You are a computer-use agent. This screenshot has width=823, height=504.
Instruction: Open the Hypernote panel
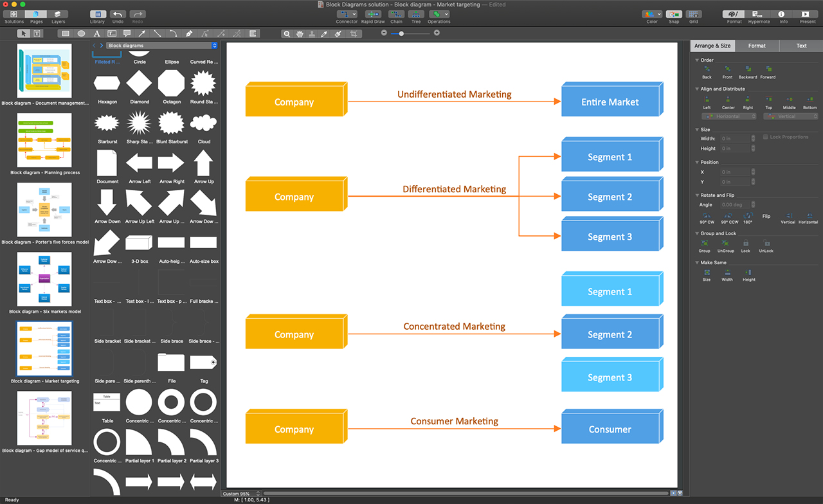[759, 14]
